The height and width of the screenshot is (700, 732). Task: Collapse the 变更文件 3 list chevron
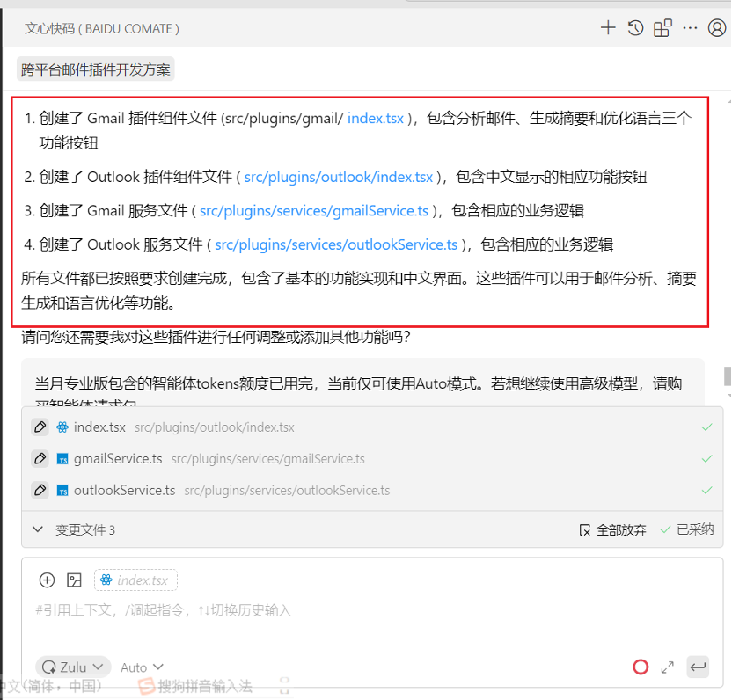pos(38,529)
